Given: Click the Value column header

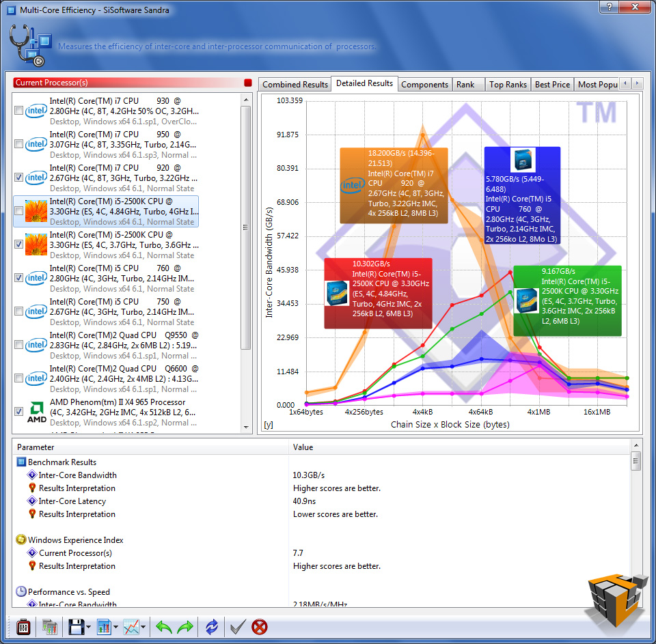Looking at the screenshot, I should (459, 447).
